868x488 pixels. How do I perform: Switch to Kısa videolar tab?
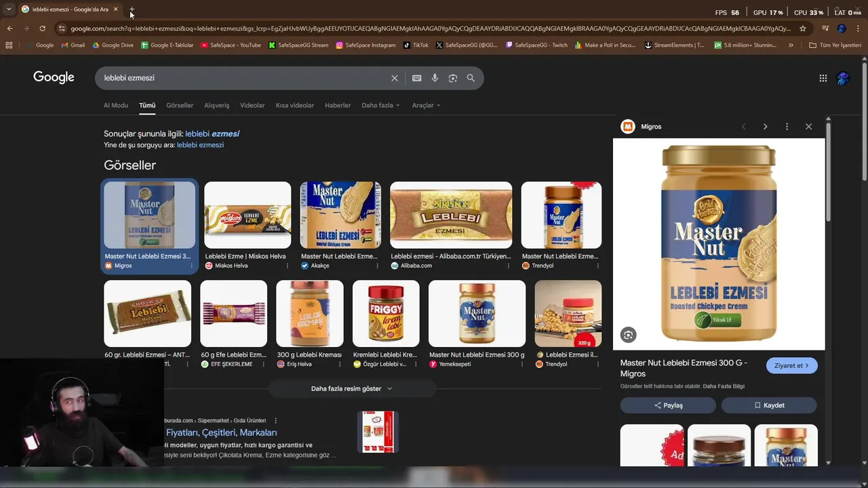click(295, 105)
